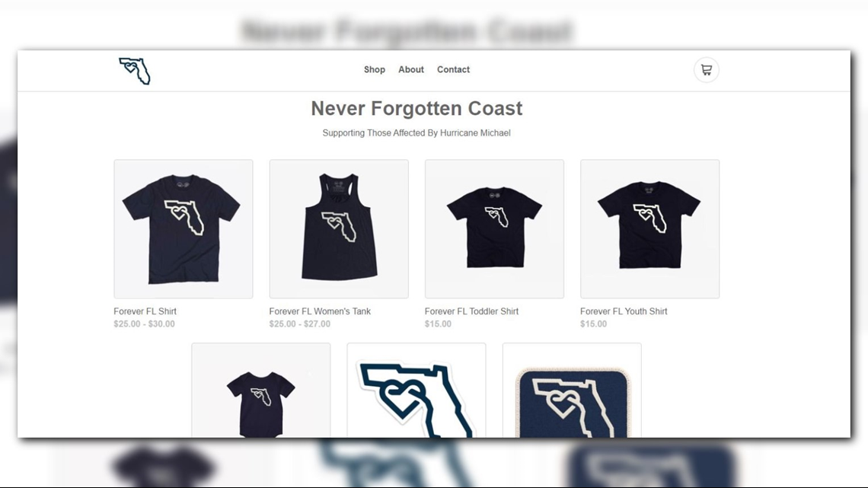Select the Forever FL Shirt product image

coord(183,229)
